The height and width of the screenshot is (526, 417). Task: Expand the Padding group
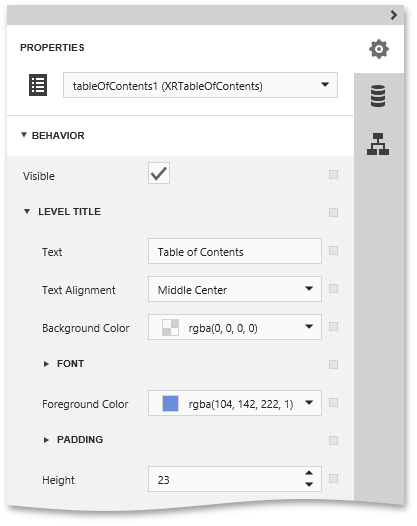46,440
